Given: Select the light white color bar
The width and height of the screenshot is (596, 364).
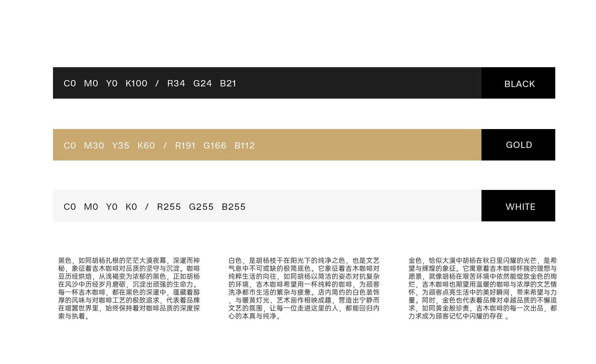Looking at the screenshot, I should pos(267,205).
